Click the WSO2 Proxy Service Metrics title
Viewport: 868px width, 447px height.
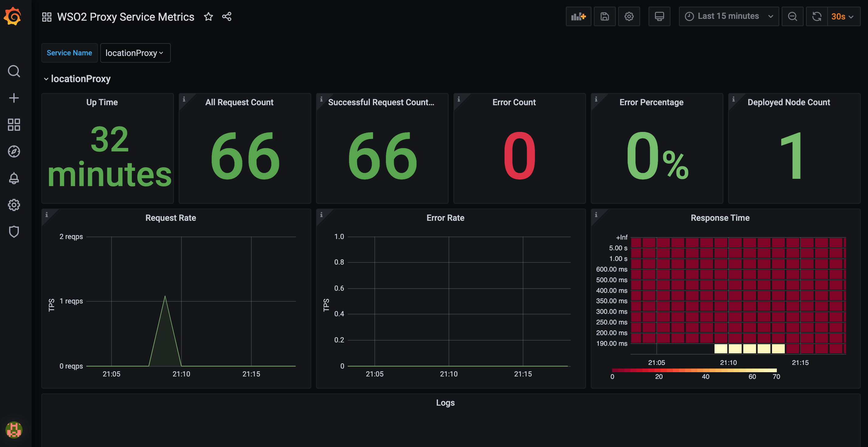tap(125, 16)
